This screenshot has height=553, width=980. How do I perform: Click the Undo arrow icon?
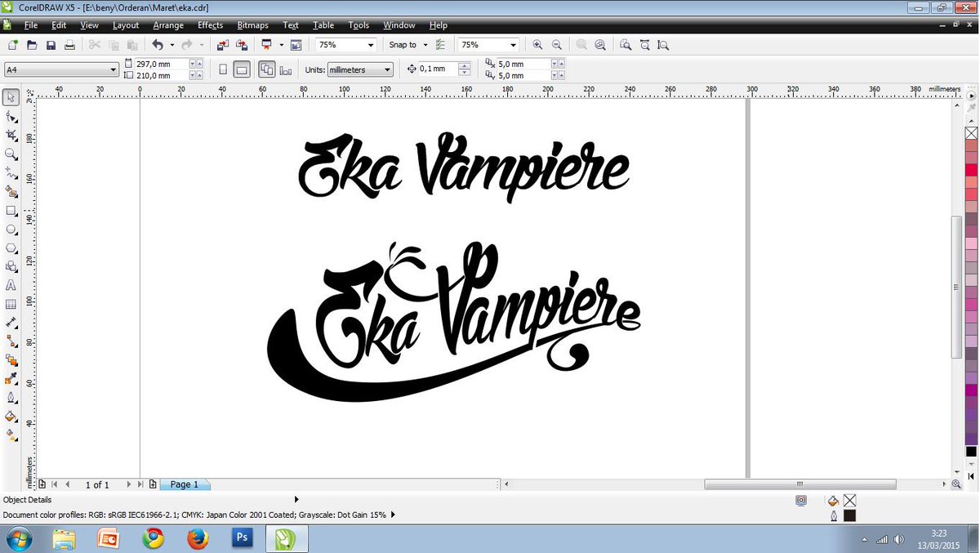coord(158,45)
